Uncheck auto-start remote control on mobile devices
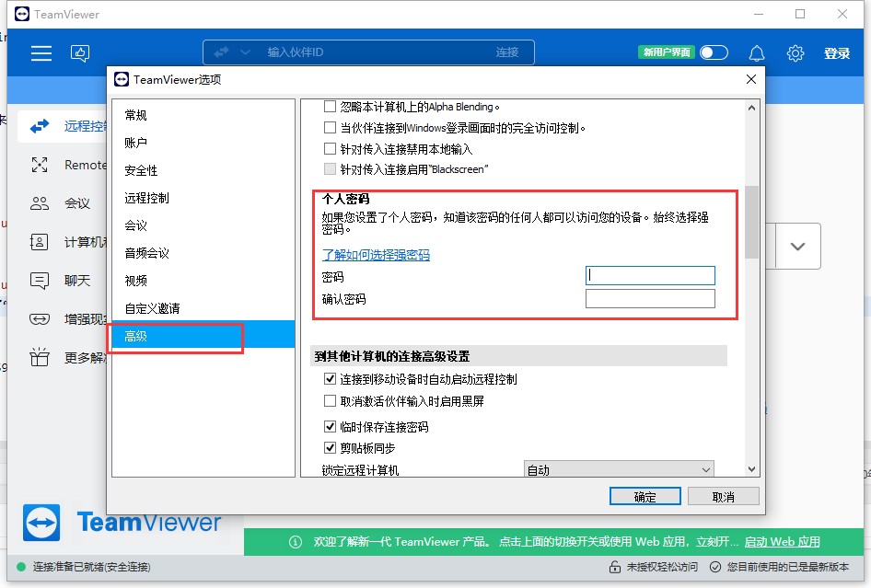The width and height of the screenshot is (871, 588). tap(330, 379)
